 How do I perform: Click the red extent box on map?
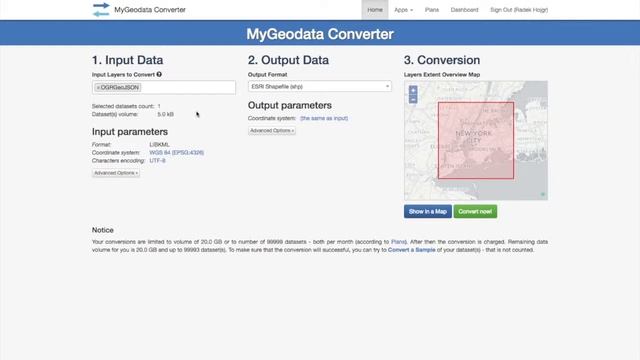pos(476,140)
